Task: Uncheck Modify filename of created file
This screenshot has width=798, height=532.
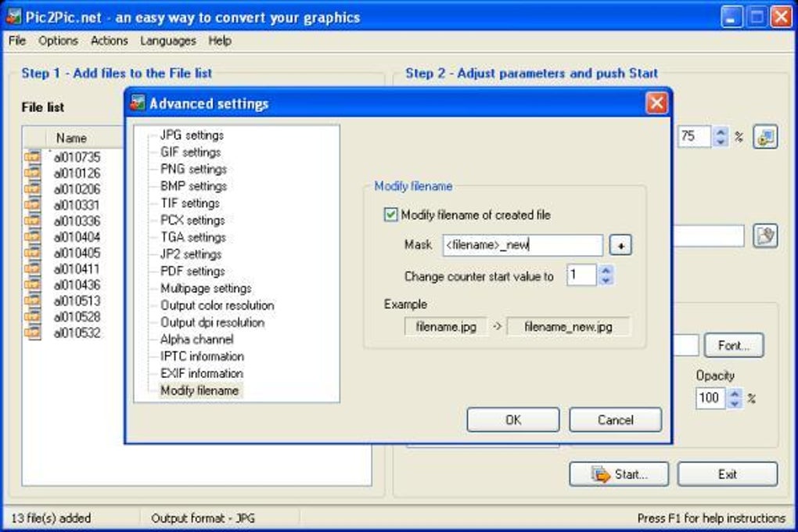Action: pyautogui.click(x=390, y=214)
